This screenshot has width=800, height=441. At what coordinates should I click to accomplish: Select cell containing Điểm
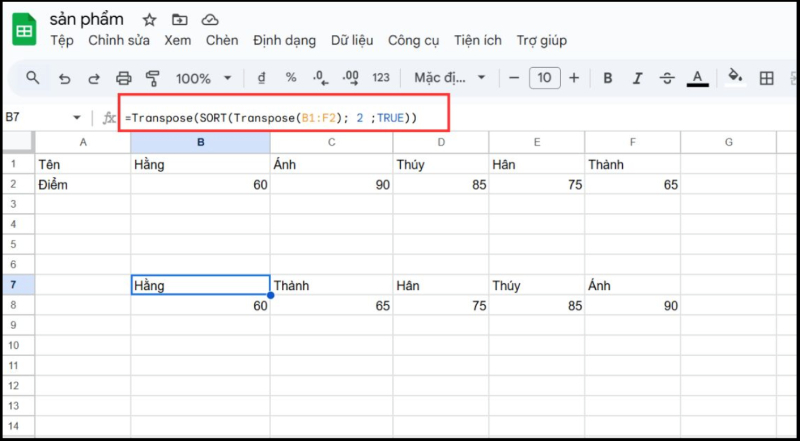point(83,184)
